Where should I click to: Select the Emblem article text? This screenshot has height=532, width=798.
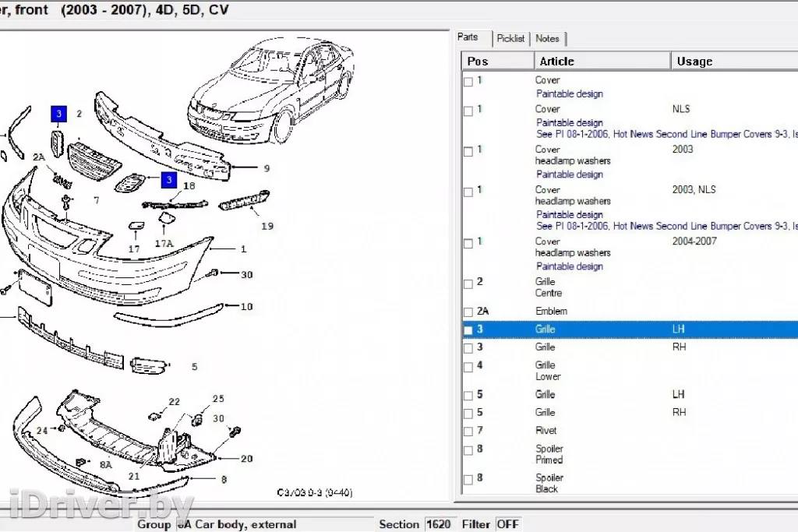[x=551, y=312]
